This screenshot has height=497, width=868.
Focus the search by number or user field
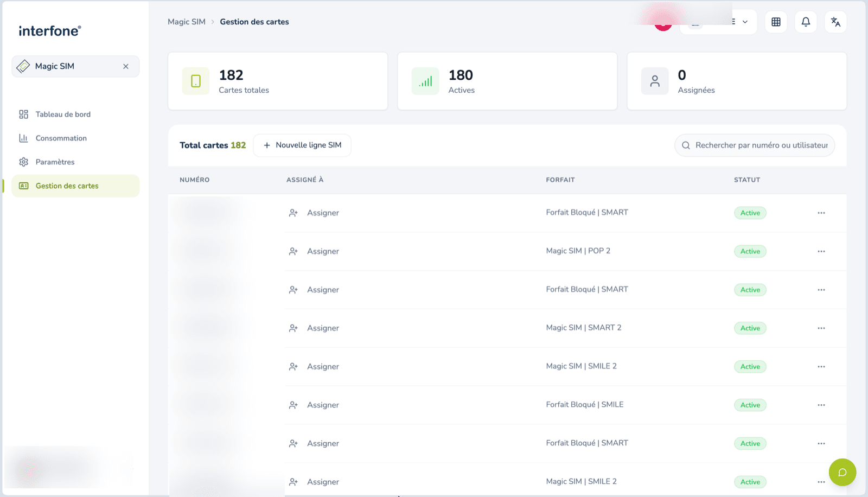click(x=755, y=145)
